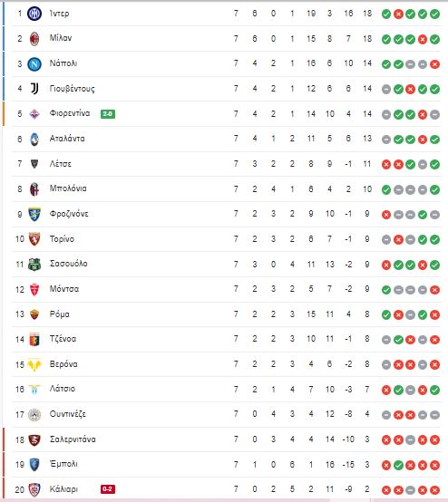Image resolution: width=448 pixels, height=502 pixels.
Task: Open the Ίντερ team page
Action: click(59, 14)
